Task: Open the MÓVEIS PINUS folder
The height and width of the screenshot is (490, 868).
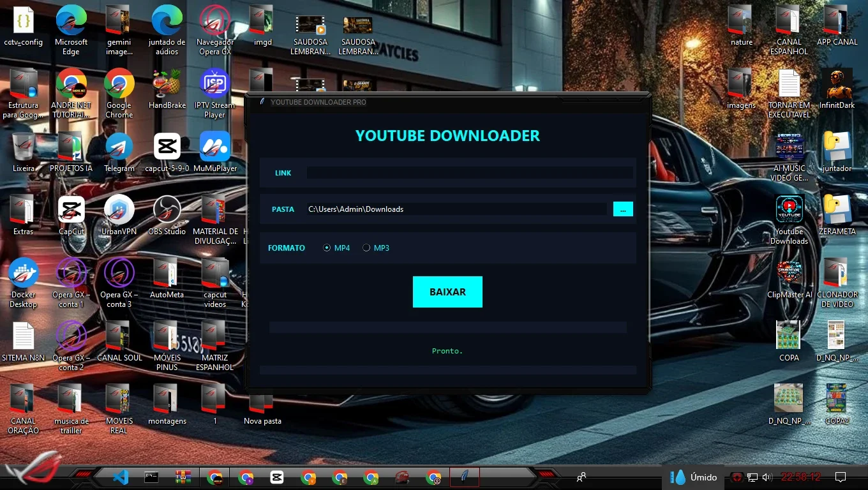Action: point(167,346)
